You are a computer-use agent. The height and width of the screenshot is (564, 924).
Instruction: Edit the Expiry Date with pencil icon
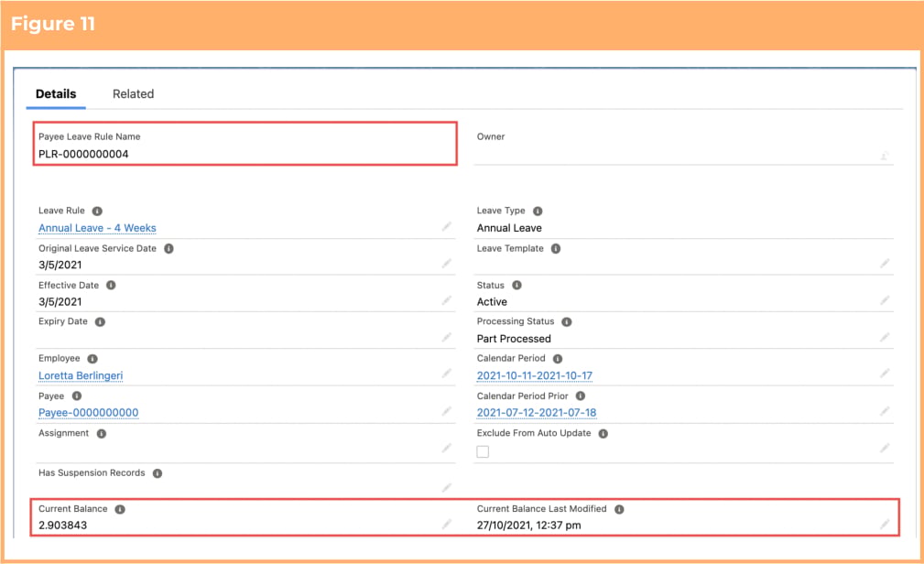click(x=447, y=337)
